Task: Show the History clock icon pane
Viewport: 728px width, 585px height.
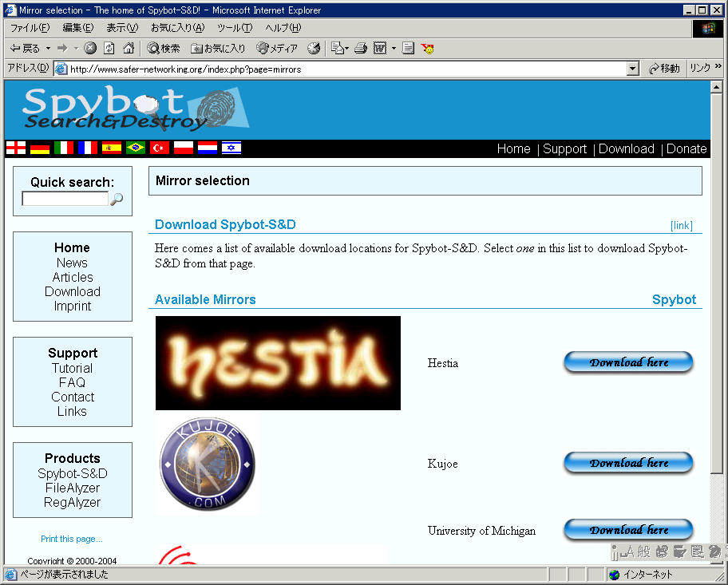Action: pyautogui.click(x=314, y=49)
